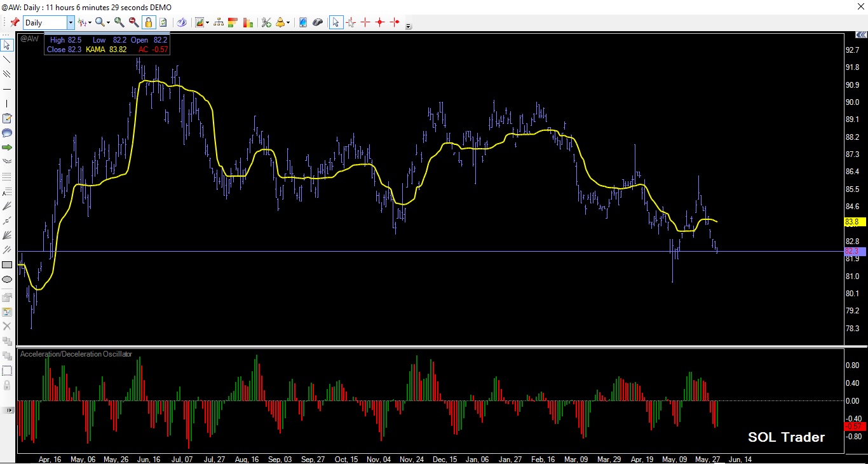The width and height of the screenshot is (868, 464).
Task: Click the Acceleration/Deceleration Oscillator label
Action: (76, 354)
